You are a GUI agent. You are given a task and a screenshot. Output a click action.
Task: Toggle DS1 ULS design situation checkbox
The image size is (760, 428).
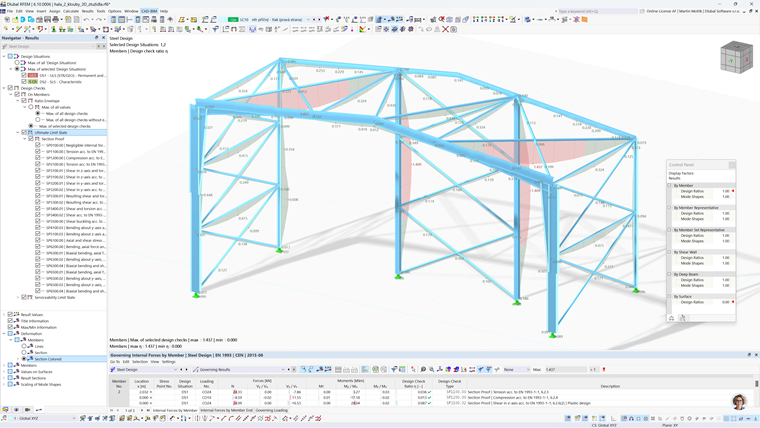point(24,75)
